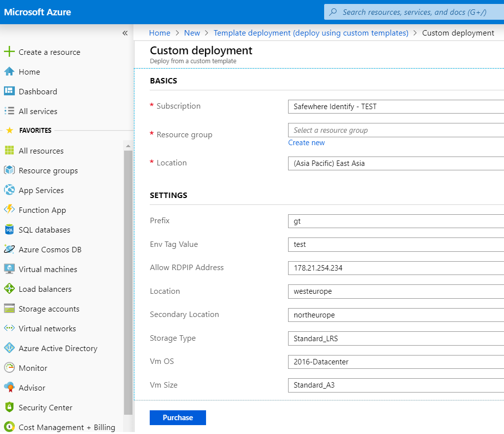Click the Virtual networks icon

pos(9,328)
